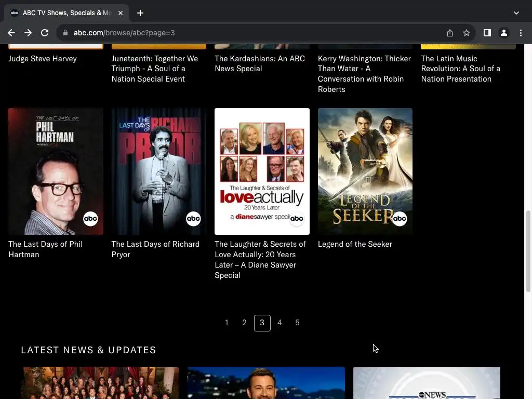The height and width of the screenshot is (399, 532).
Task: Click the lock site info icon
Action: point(65,33)
